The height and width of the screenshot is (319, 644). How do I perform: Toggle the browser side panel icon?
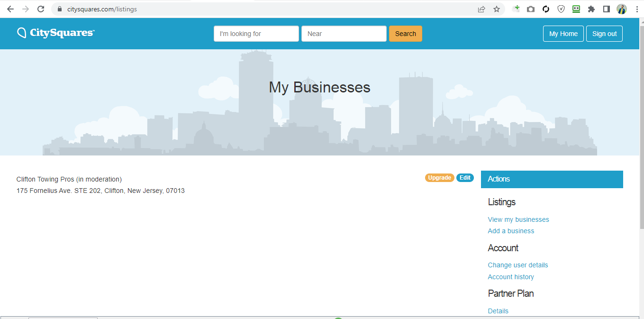[606, 9]
